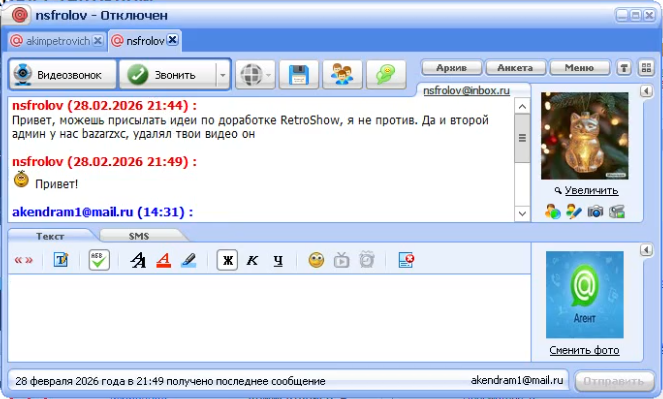
Task: Click in the message text input area
Action: 269,318
